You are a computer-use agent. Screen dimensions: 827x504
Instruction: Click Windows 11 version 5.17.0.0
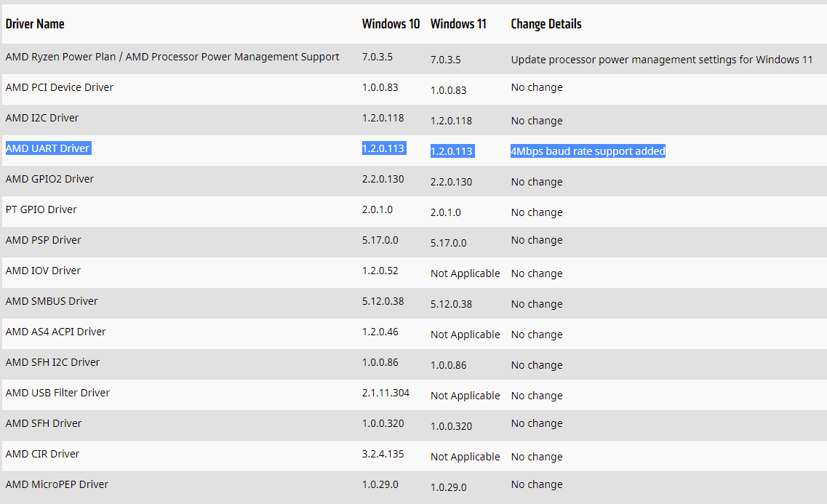pyautogui.click(x=448, y=243)
